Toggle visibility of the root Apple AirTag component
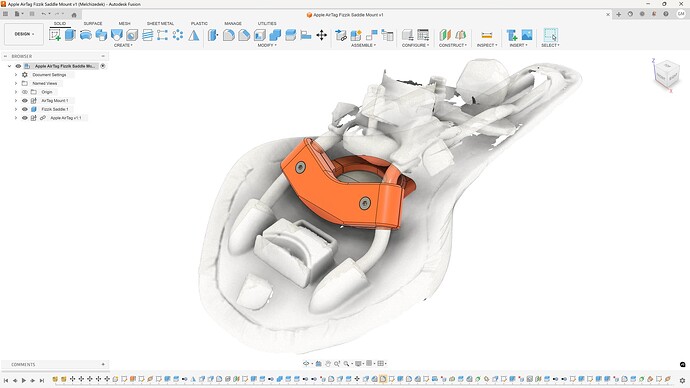Image resolution: width=690 pixels, height=388 pixels. point(18,66)
